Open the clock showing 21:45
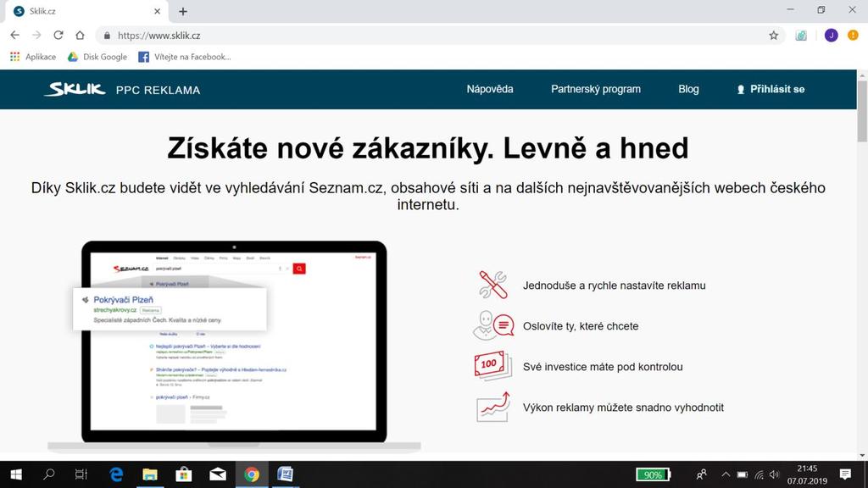Viewport: 868px width, 488px height. [x=807, y=474]
